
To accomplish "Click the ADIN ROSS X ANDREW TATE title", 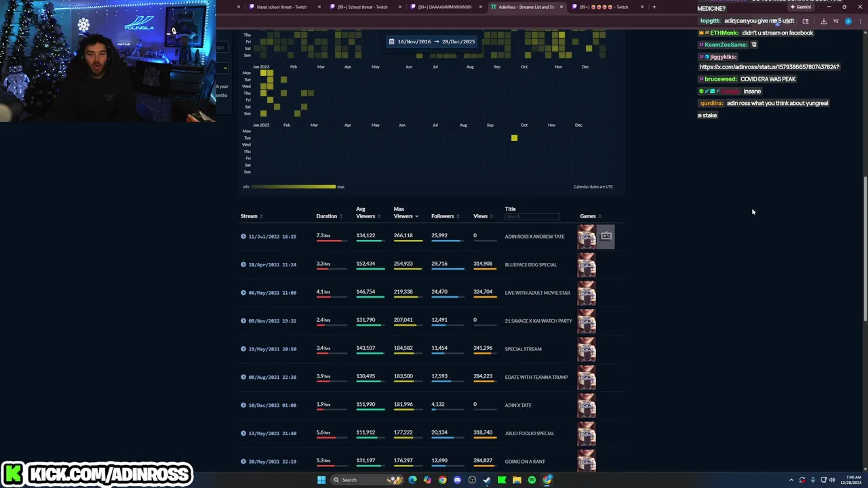I will pyautogui.click(x=534, y=237).
